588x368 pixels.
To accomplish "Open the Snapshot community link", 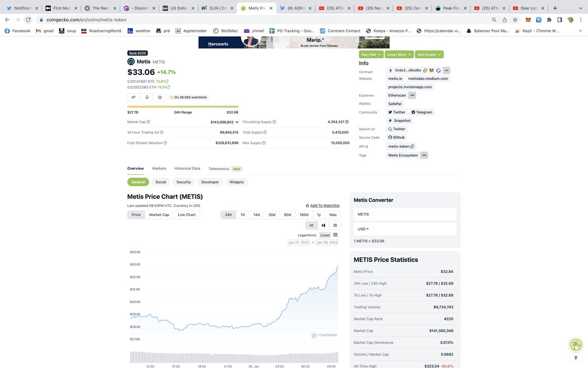I will click(x=400, y=120).
